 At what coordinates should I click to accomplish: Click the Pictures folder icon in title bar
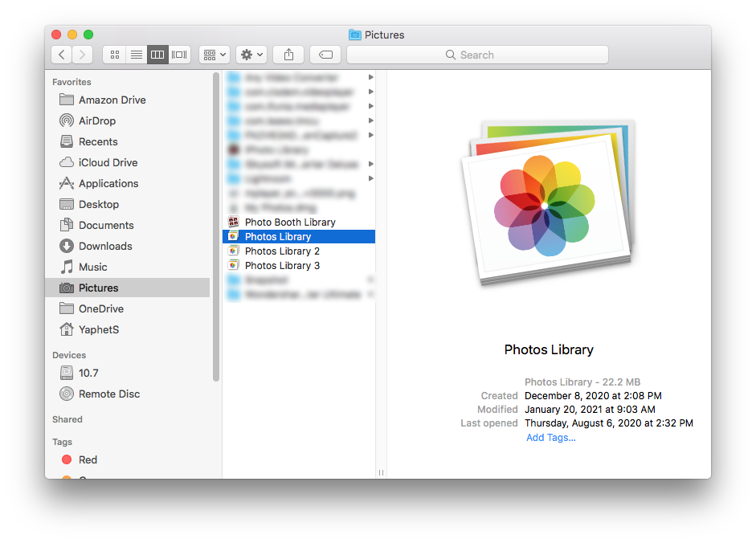pyautogui.click(x=355, y=35)
